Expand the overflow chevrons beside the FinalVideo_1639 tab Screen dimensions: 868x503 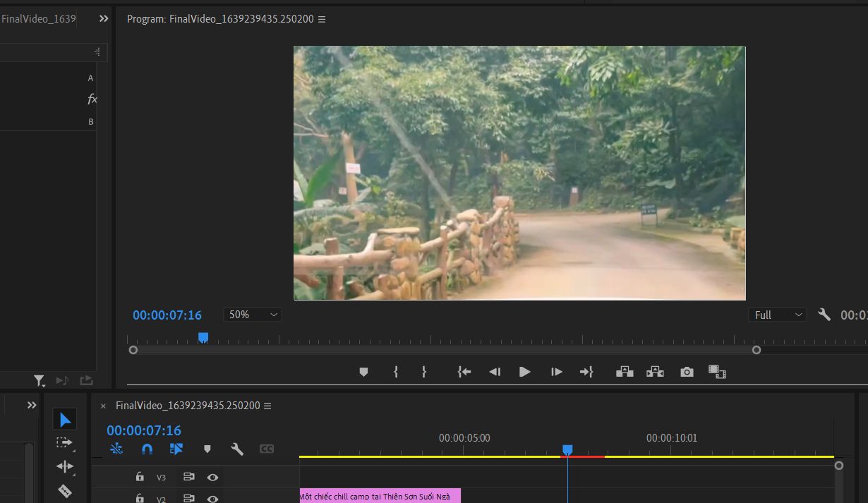tap(104, 19)
